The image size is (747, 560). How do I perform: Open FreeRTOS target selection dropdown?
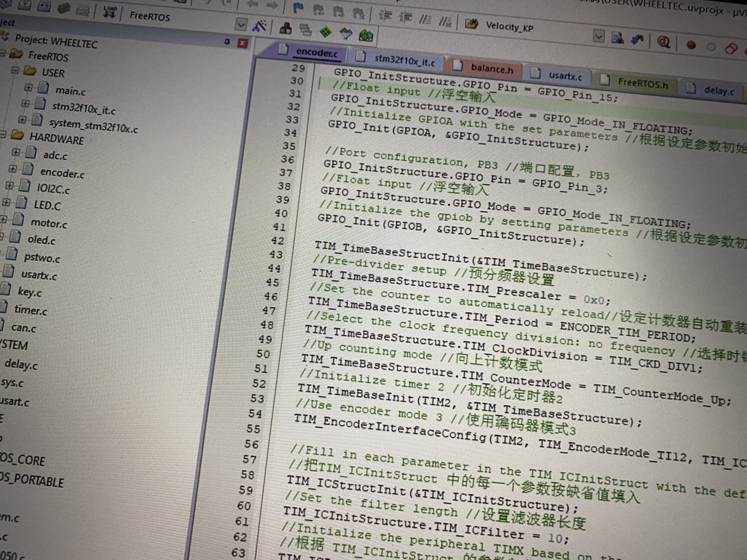pyautogui.click(x=241, y=24)
